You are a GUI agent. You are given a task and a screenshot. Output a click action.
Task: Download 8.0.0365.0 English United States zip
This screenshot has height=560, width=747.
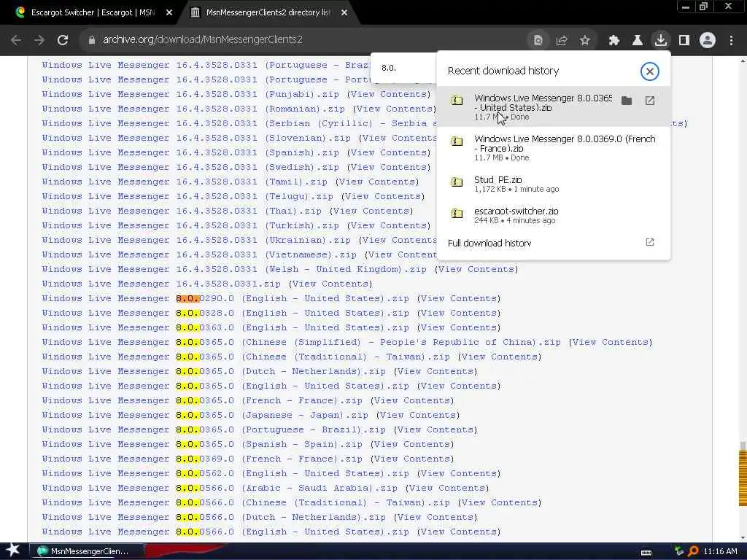click(x=225, y=386)
